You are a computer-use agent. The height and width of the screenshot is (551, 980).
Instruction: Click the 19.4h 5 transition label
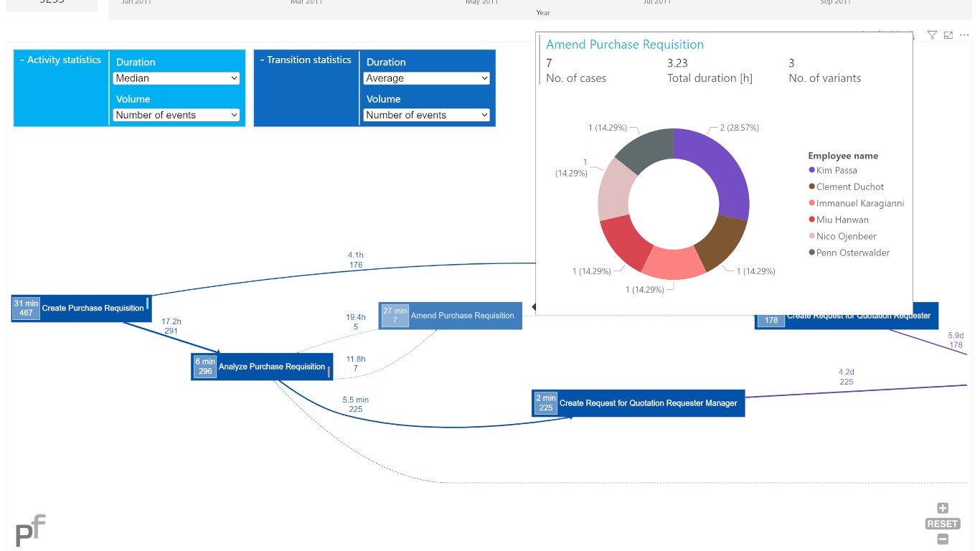(x=356, y=322)
